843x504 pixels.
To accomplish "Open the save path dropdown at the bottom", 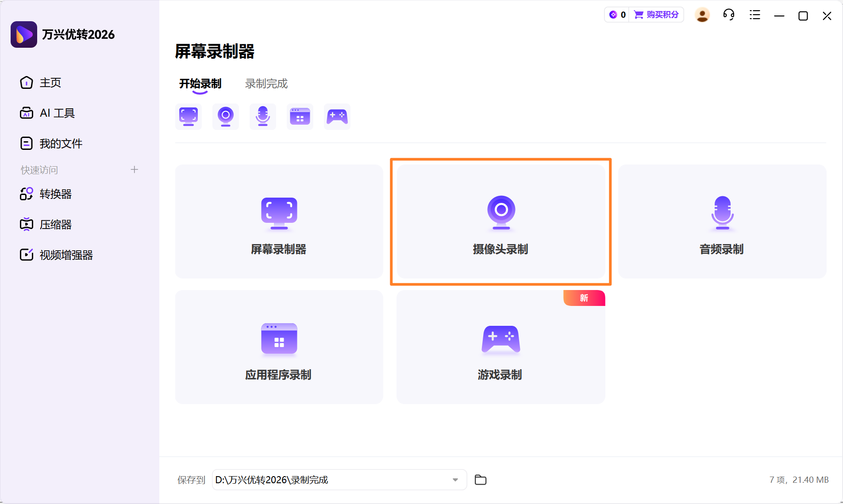I will [x=455, y=480].
